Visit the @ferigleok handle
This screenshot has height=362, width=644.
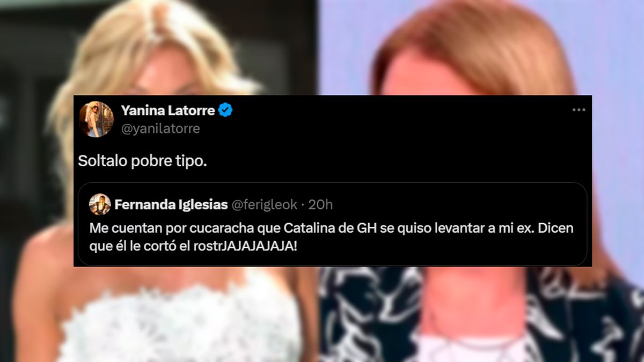(x=264, y=204)
